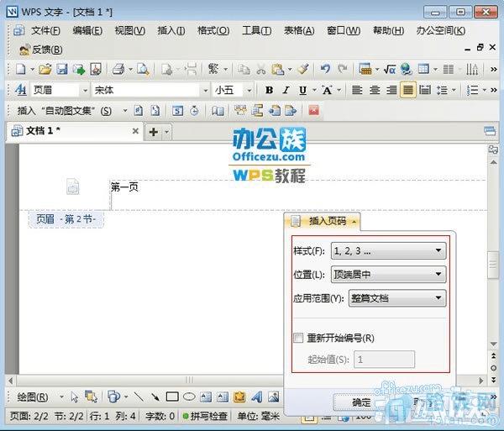Apply underline U button

tap(302, 90)
